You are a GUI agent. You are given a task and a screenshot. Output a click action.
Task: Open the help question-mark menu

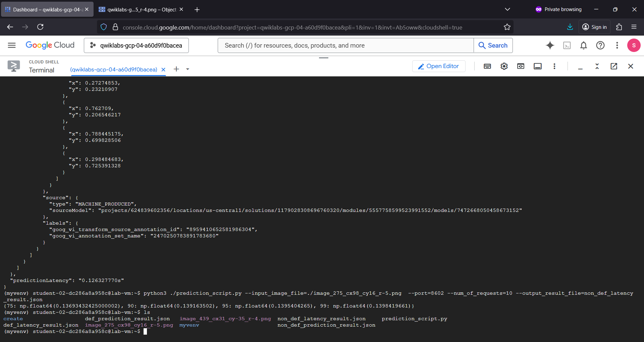coord(600,45)
